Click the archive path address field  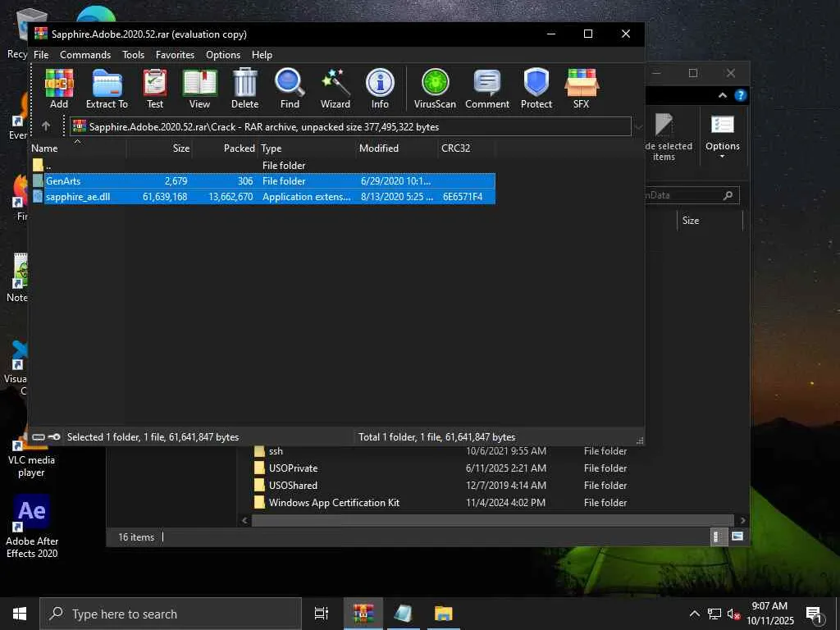(x=350, y=126)
